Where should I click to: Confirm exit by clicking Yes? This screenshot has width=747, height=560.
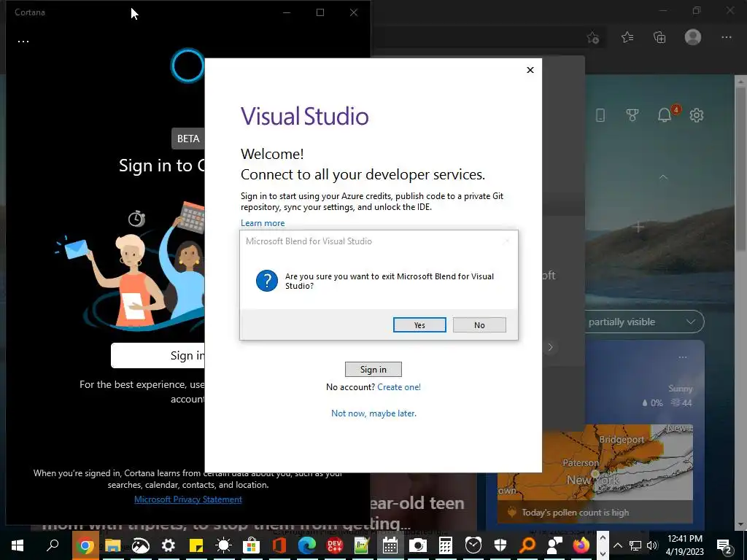419,324
